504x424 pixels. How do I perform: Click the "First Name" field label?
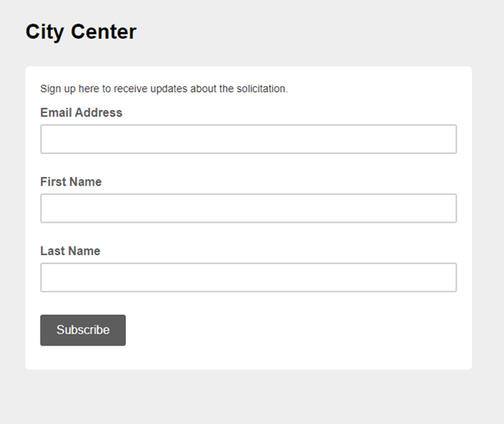tap(71, 182)
